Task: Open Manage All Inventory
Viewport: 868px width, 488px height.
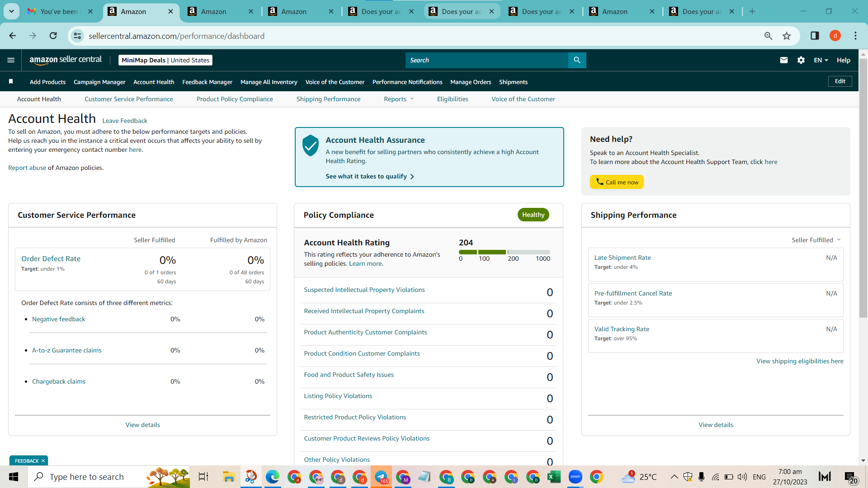Action: (x=269, y=82)
